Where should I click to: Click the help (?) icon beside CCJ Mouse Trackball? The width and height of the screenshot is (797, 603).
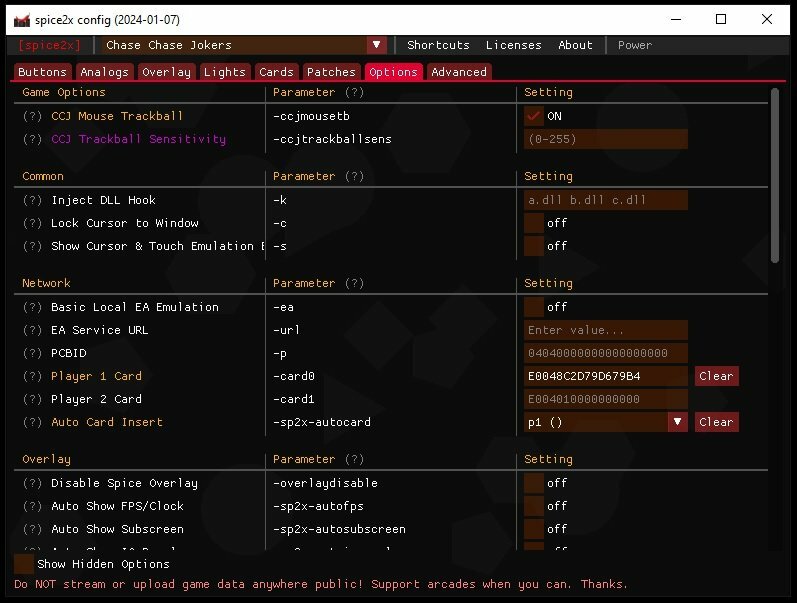[x=33, y=116]
